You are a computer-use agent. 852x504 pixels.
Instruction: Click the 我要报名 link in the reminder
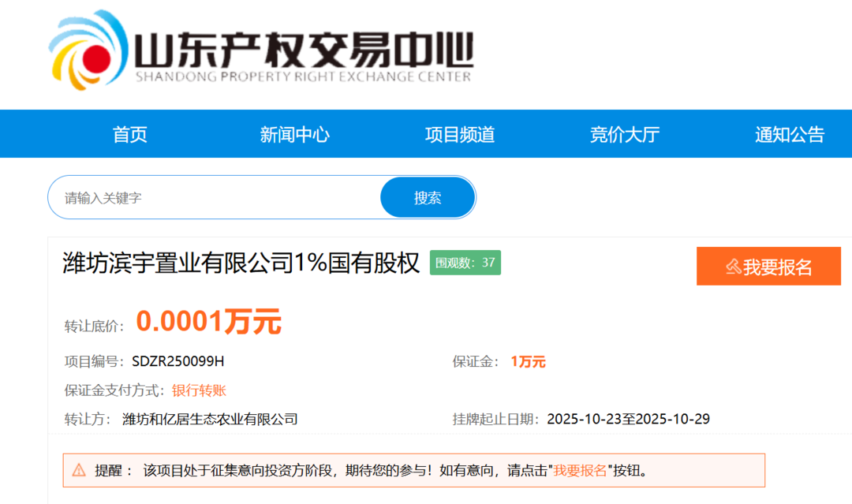(x=580, y=471)
